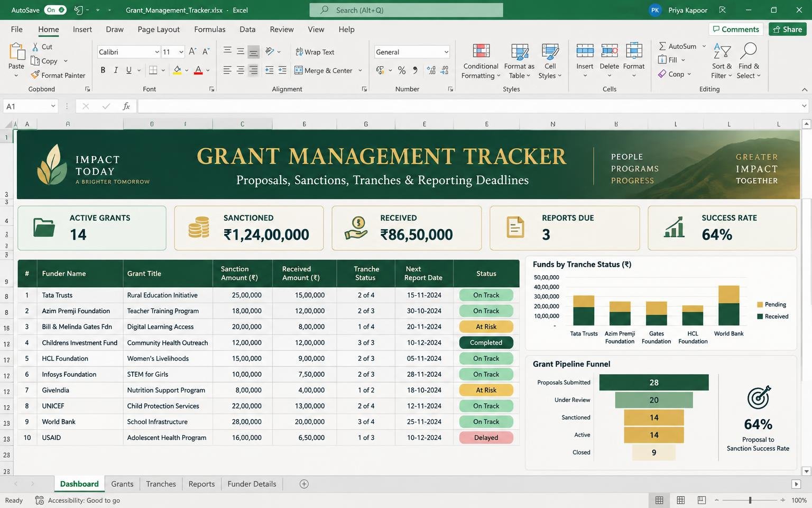The width and height of the screenshot is (812, 508).
Task: Toggle Wrap Text
Action: click(315, 52)
